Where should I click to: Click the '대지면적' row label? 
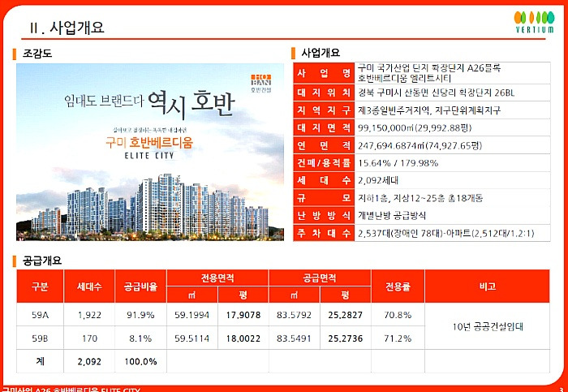[324, 128]
